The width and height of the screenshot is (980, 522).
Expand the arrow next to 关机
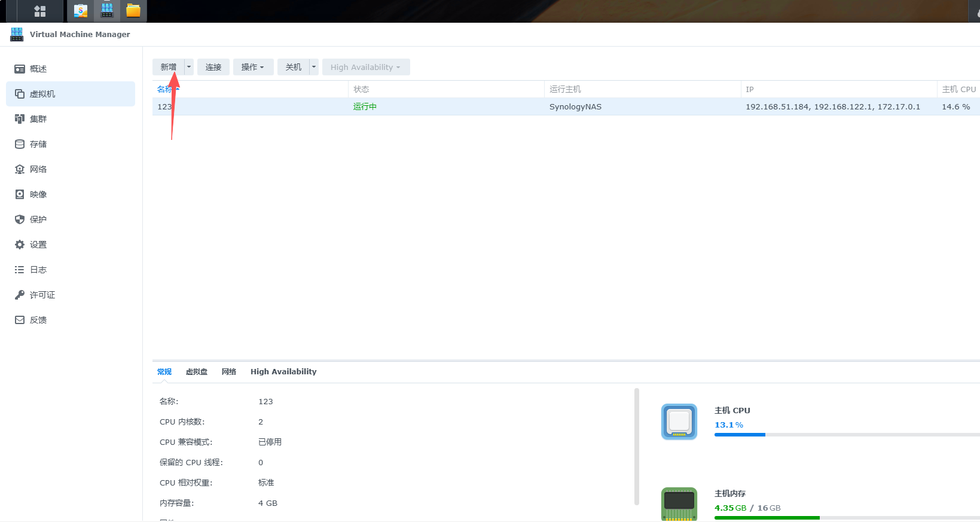click(314, 67)
